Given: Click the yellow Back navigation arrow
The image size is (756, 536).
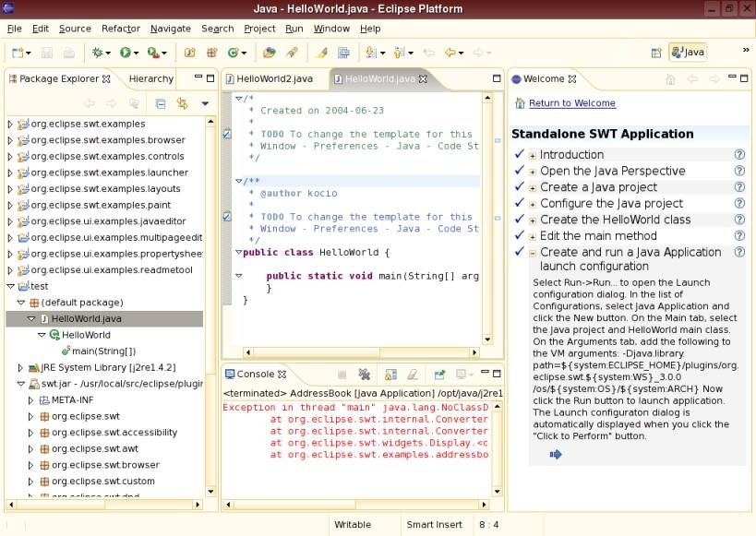Looking at the screenshot, I should tap(450, 53).
